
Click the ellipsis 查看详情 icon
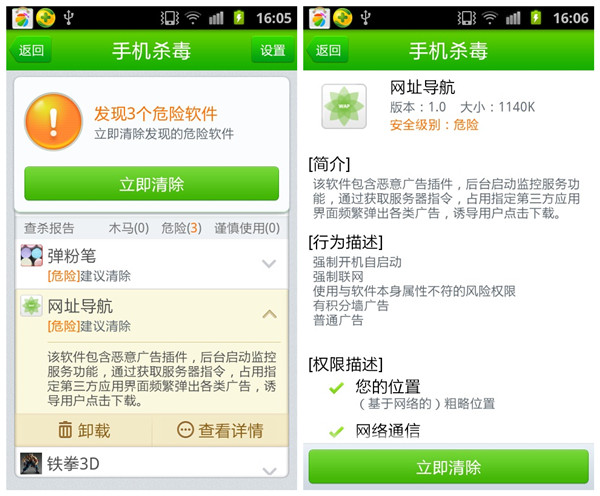(x=185, y=429)
